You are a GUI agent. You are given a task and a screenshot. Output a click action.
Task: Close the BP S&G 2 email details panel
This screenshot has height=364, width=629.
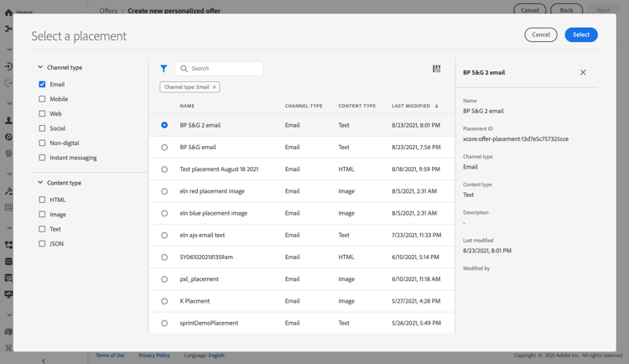pos(583,72)
